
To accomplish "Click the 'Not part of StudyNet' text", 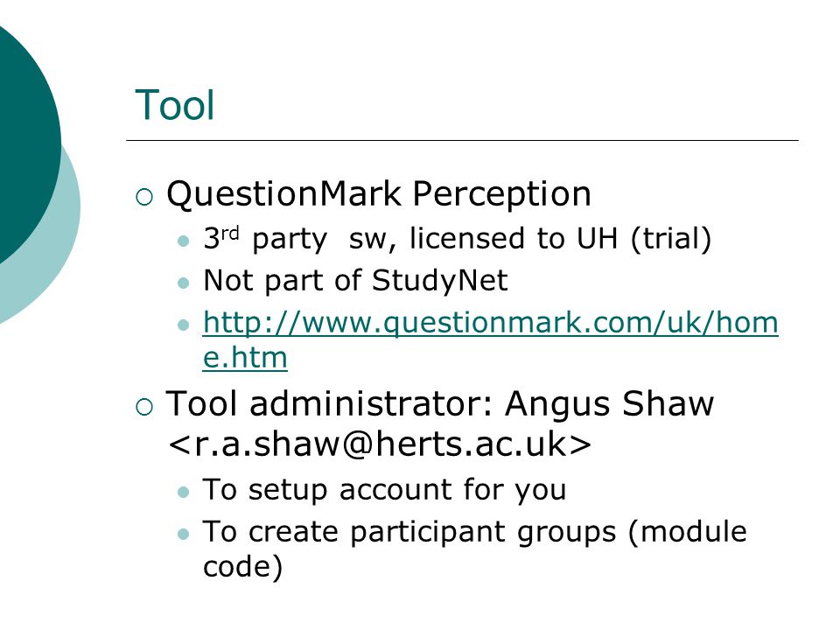I will (x=356, y=281).
